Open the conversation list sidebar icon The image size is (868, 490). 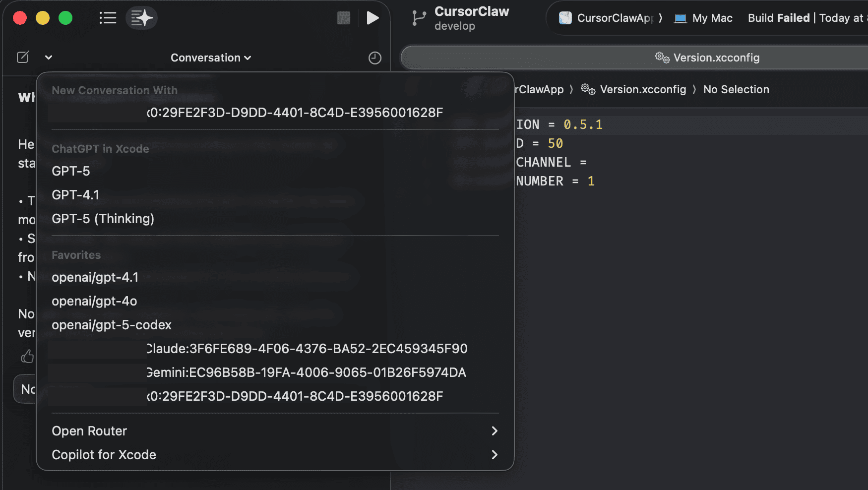pos(108,18)
